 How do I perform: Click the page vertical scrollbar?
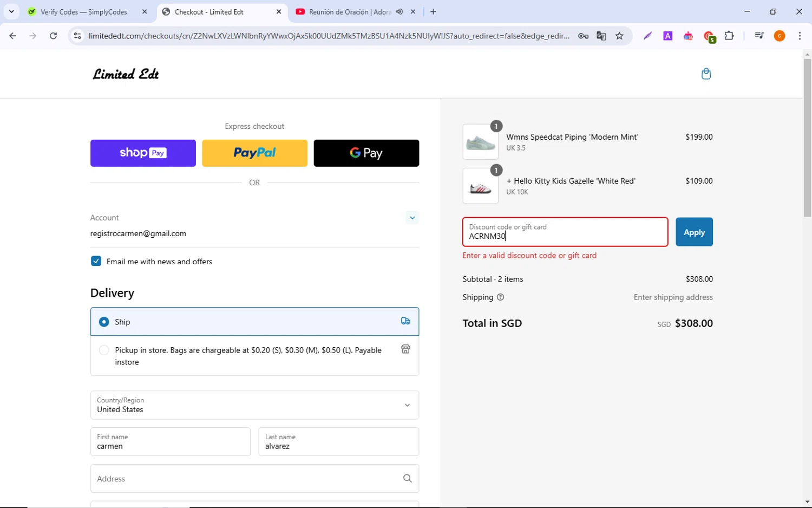[x=807, y=138]
